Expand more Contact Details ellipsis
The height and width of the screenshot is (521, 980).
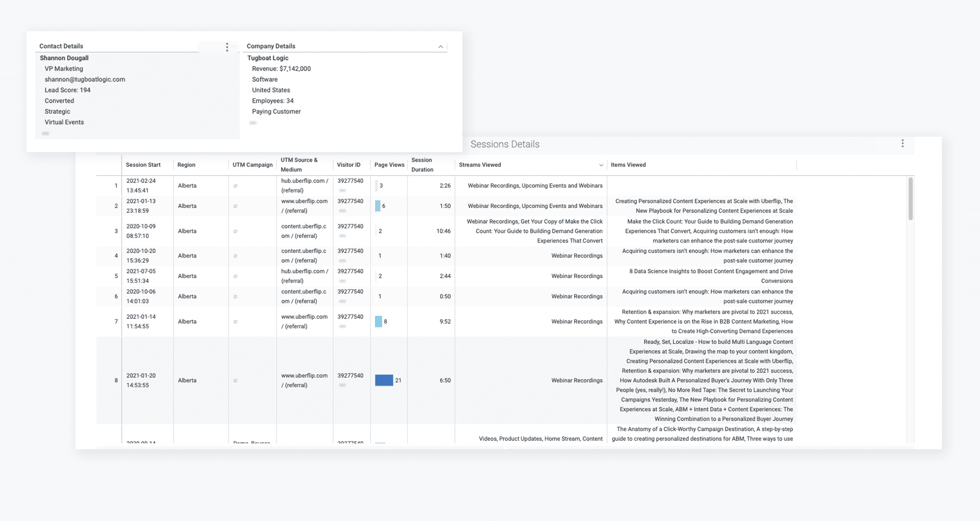[46, 134]
